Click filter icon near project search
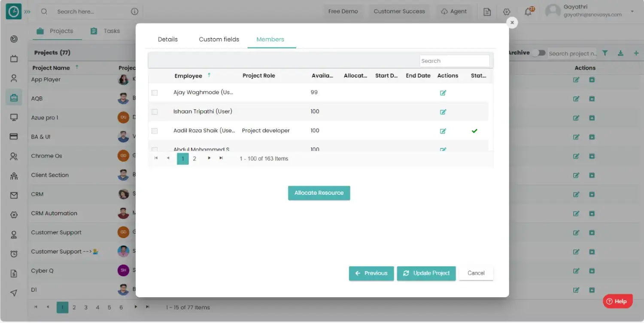 pyautogui.click(x=605, y=53)
